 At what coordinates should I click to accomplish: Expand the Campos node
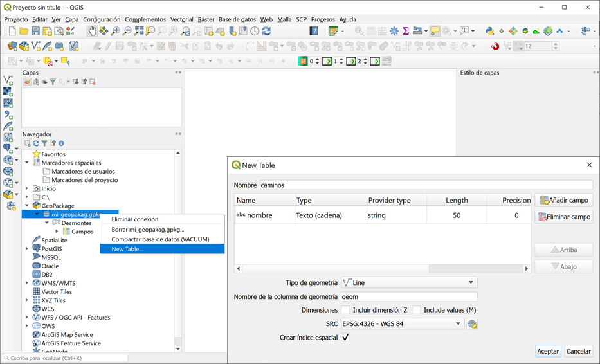tap(57, 231)
